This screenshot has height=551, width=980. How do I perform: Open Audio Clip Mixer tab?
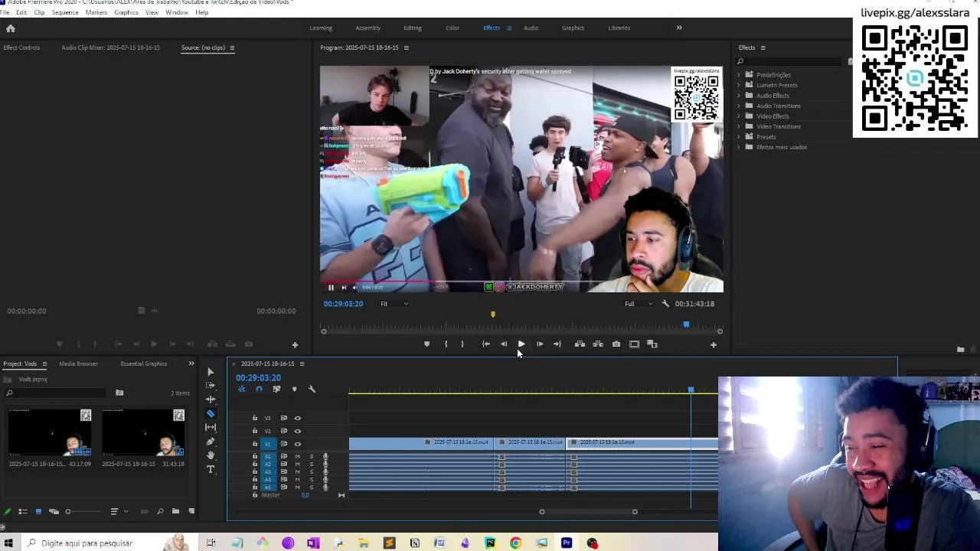pos(111,47)
